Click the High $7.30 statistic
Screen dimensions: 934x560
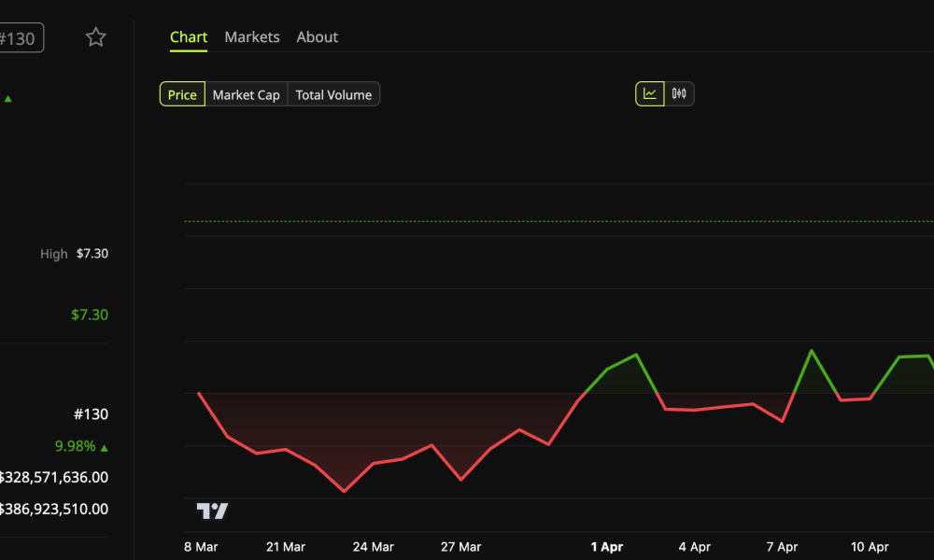click(73, 253)
